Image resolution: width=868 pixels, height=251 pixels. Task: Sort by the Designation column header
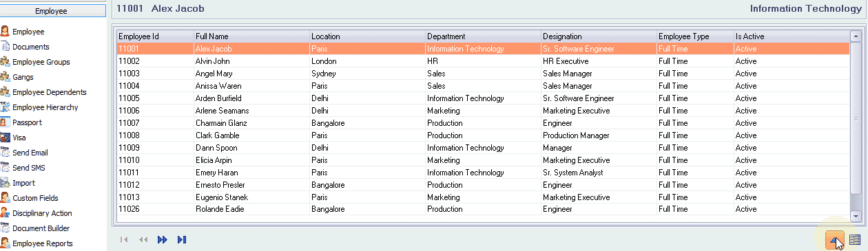coord(599,36)
